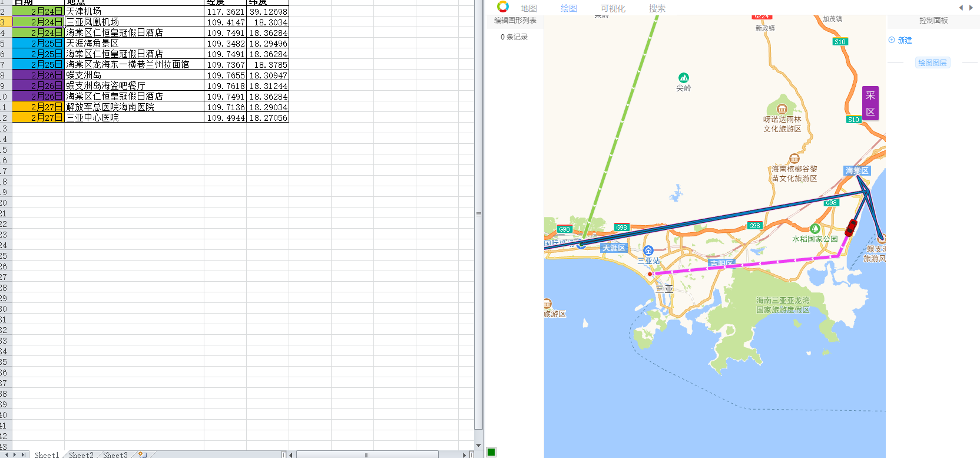Click the purple 采区 badge on the map
The width and height of the screenshot is (980, 458).
click(x=870, y=103)
